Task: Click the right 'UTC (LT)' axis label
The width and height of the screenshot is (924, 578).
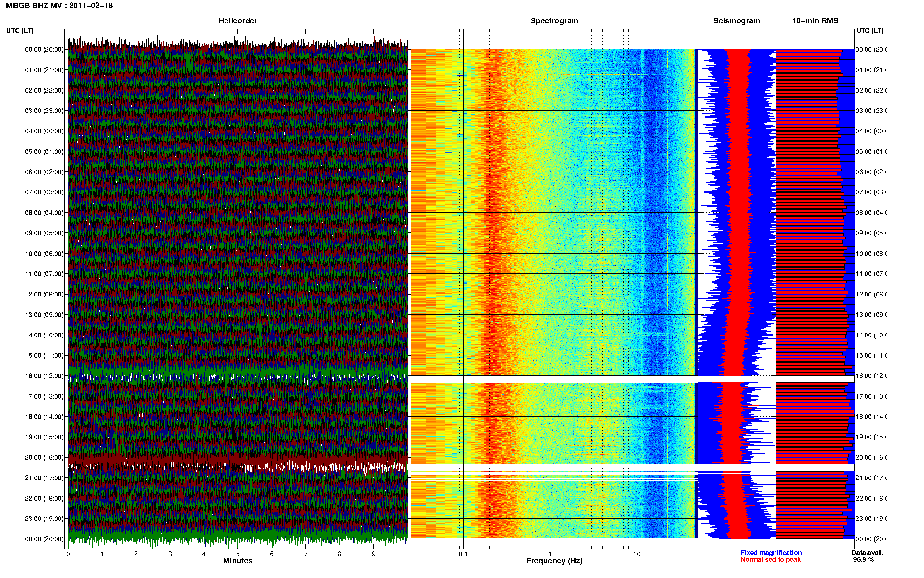Action: coord(870,31)
